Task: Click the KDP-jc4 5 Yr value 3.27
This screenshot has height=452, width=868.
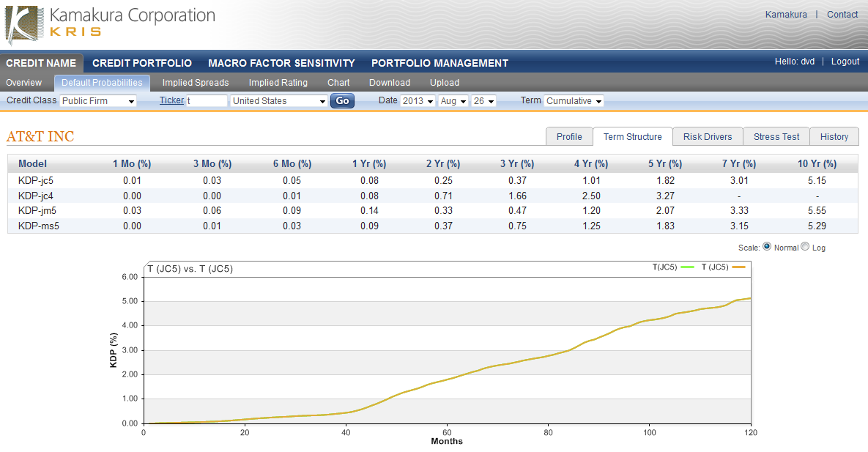Action: point(665,196)
